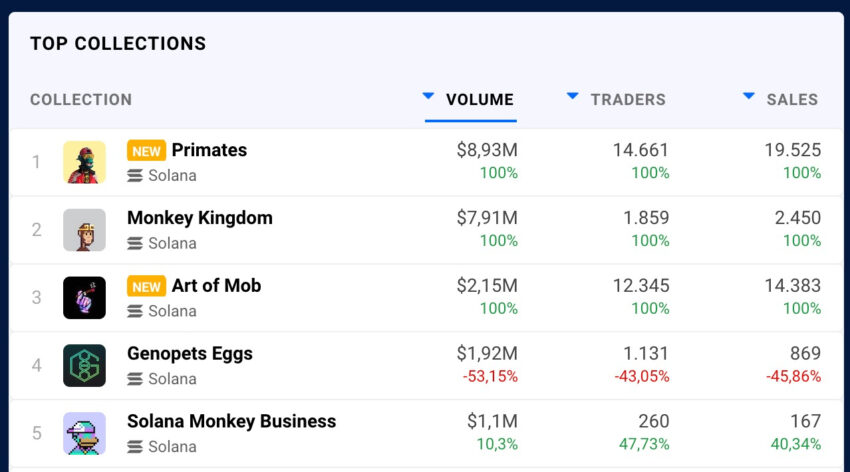This screenshot has height=472, width=850.
Task: Select the 1.859 traders value
Action: [646, 218]
